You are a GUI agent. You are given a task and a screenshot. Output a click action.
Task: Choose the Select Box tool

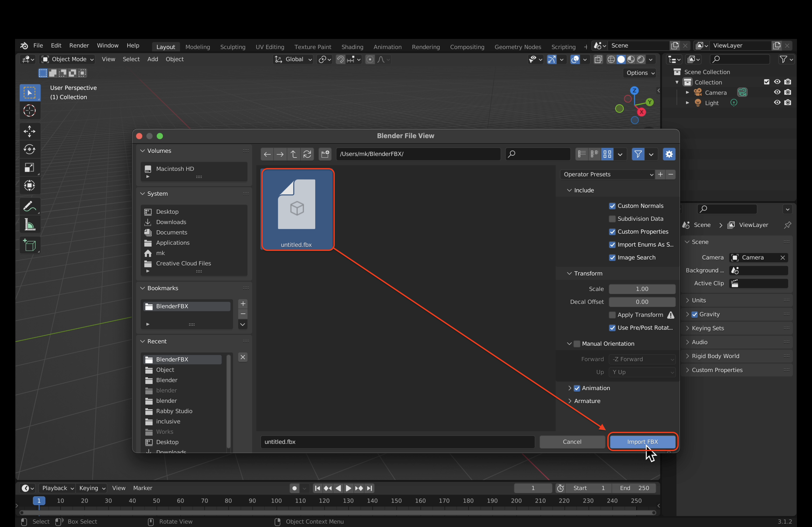tap(30, 93)
